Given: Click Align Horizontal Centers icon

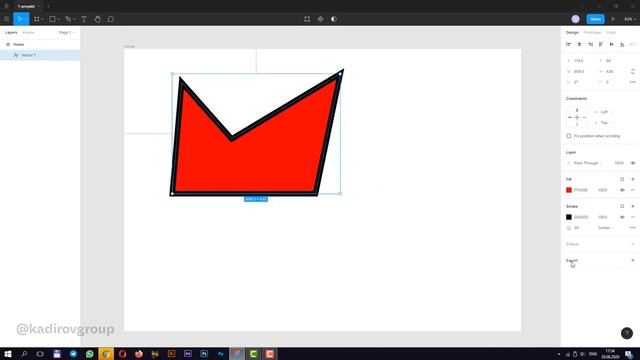Looking at the screenshot, I should 579,44.
